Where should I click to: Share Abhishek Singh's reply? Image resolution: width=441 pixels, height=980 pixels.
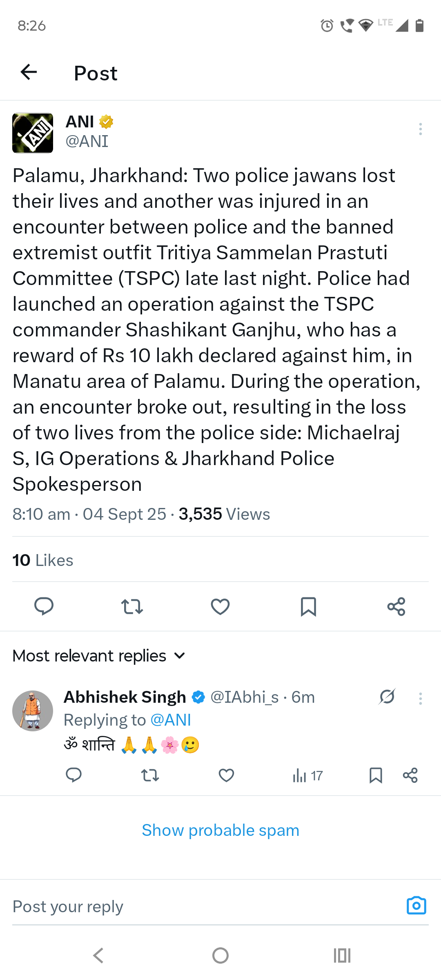coord(410,775)
